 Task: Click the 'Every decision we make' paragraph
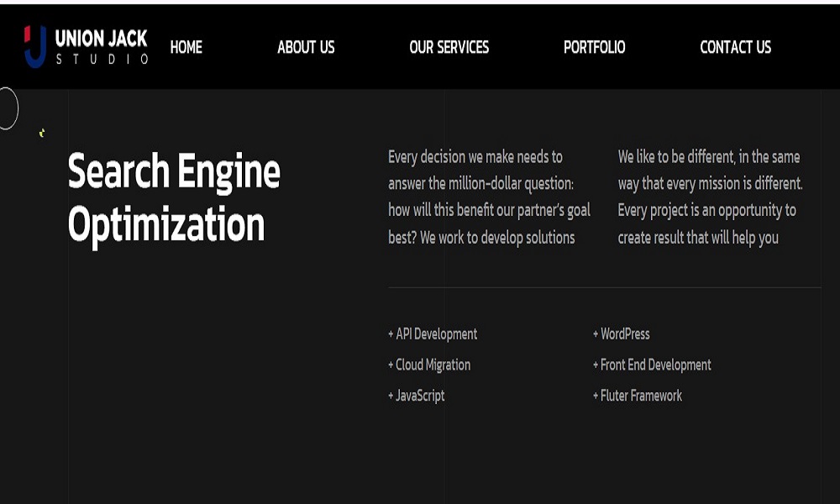(489, 197)
